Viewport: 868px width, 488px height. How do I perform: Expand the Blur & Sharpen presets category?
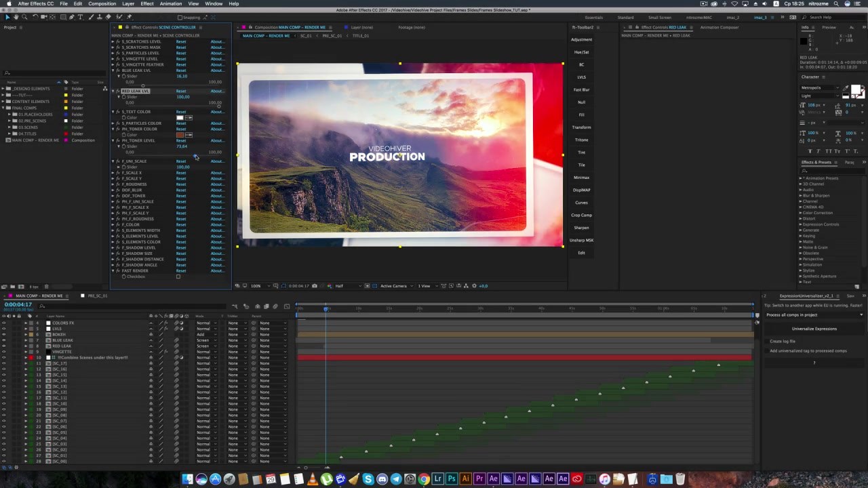[800, 195]
